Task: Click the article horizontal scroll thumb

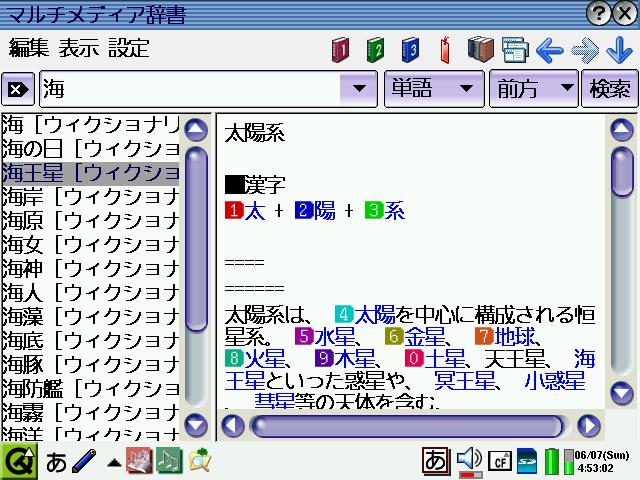Action: pyautogui.click(x=408, y=426)
